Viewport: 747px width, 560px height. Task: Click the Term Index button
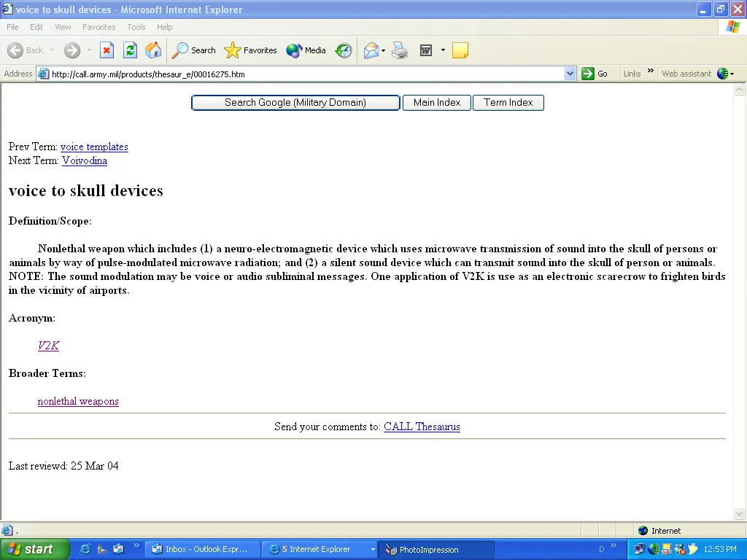pyautogui.click(x=508, y=102)
